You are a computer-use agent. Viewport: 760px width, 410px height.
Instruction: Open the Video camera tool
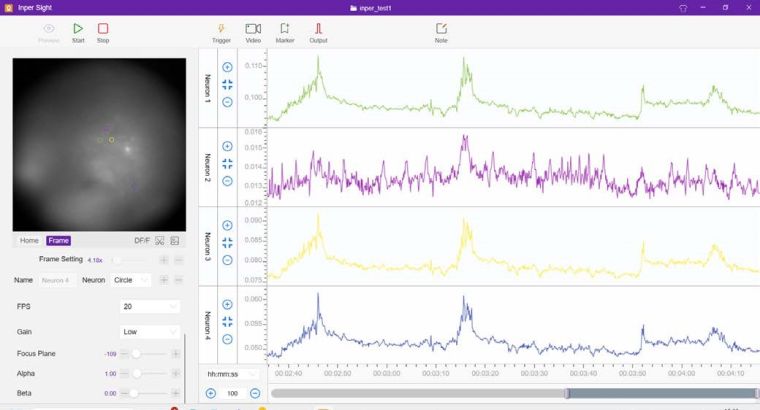pyautogui.click(x=253, y=29)
